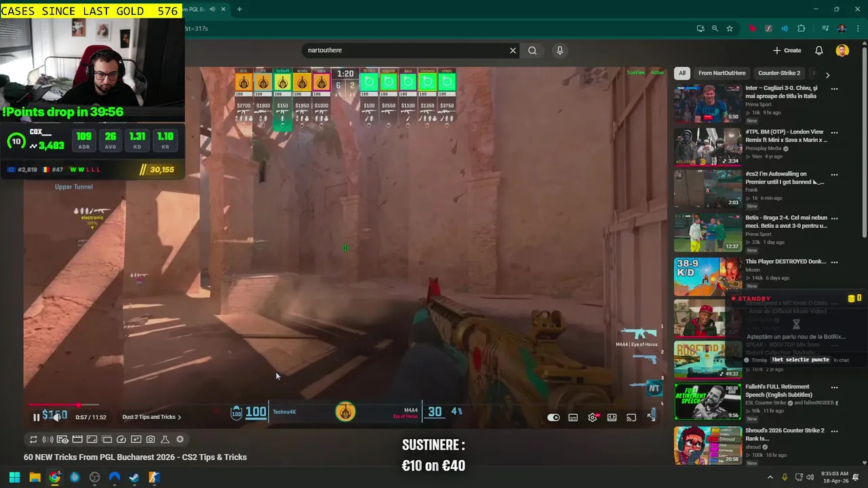Click the audio boost waves icon below player

pyautogui.click(x=47, y=439)
